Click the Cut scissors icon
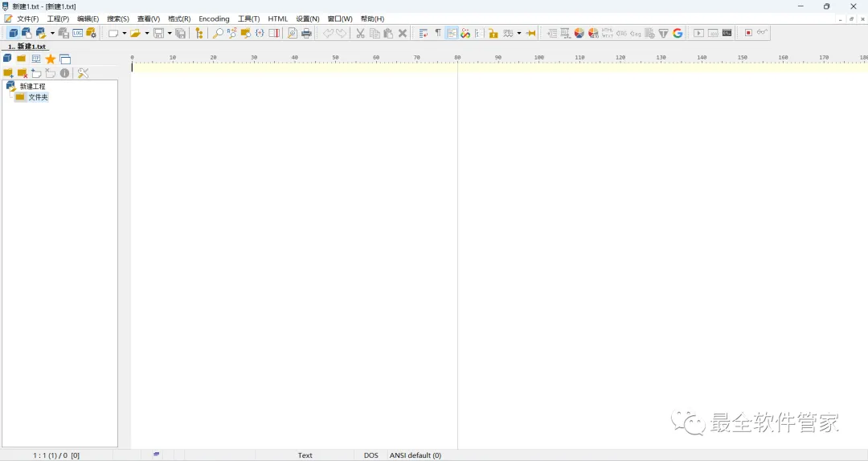 point(360,33)
